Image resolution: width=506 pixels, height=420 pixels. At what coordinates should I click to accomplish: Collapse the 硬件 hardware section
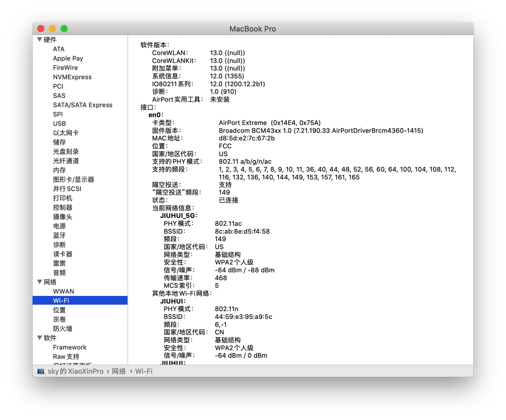pyautogui.click(x=40, y=40)
